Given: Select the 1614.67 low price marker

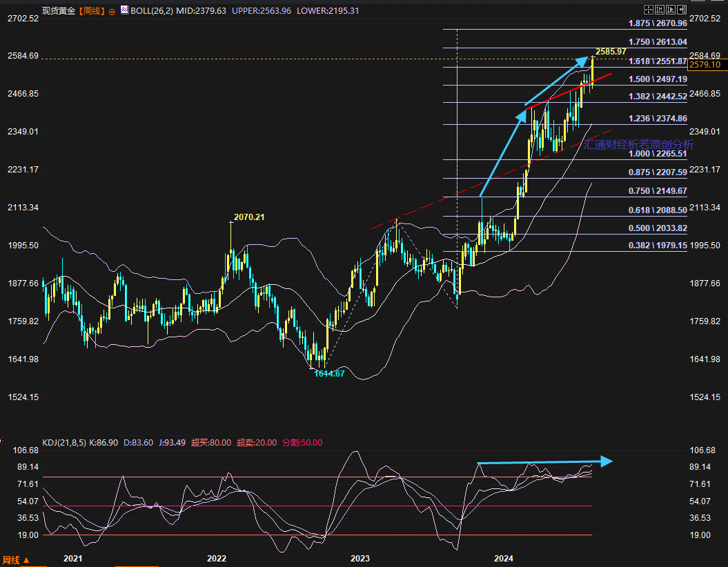Looking at the screenshot, I should [x=329, y=373].
